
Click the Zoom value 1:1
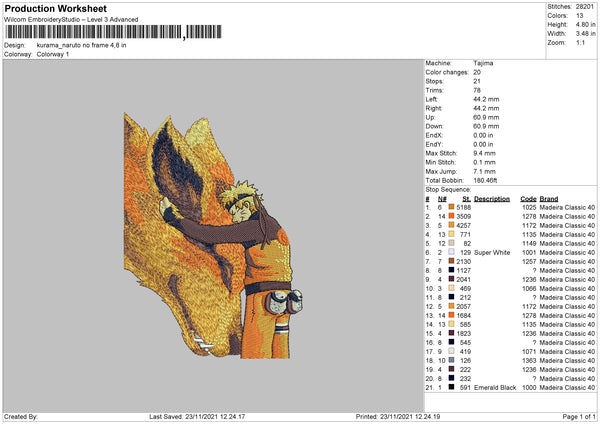click(580, 42)
